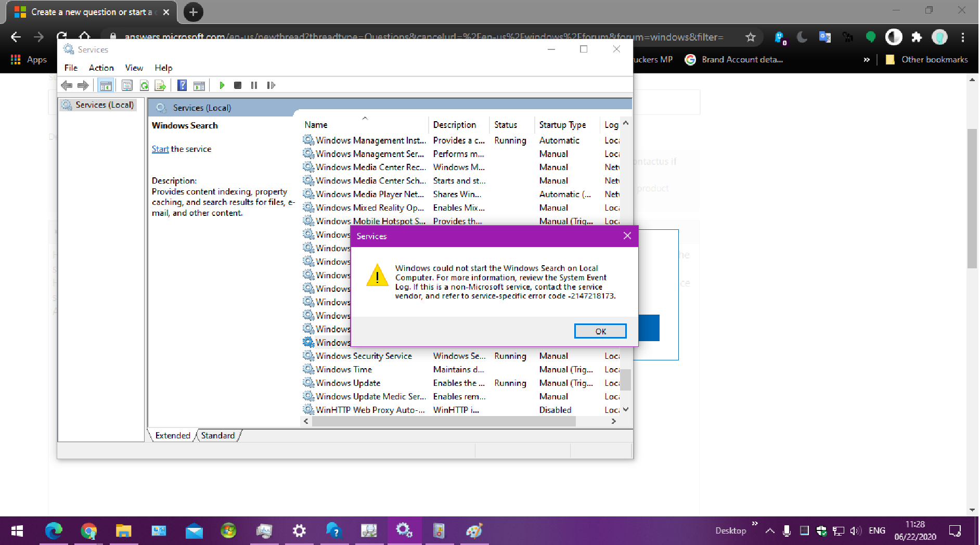
Task: Click the services list vertical scrollbar
Action: (x=626, y=379)
